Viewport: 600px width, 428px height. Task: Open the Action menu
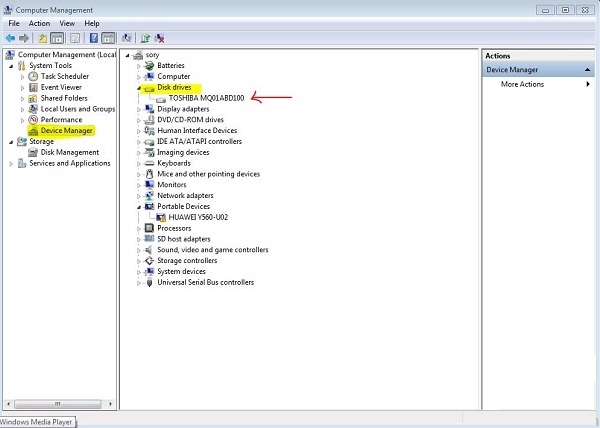39,23
